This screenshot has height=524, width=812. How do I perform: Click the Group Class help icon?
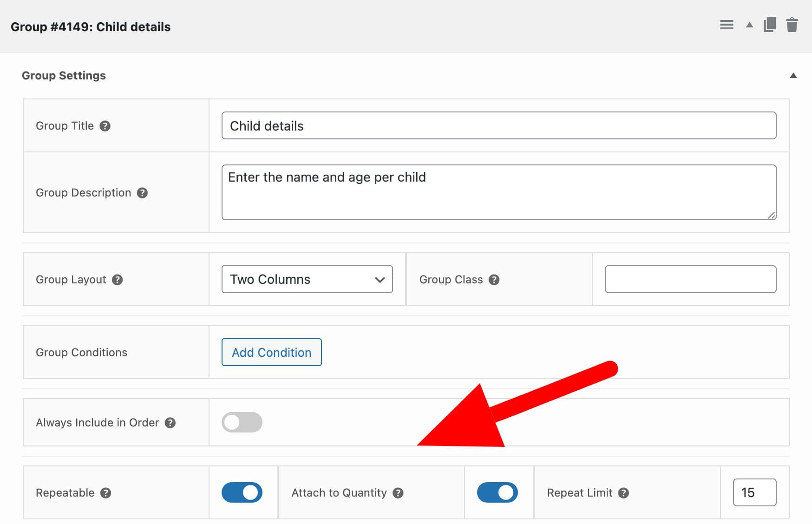coord(494,280)
